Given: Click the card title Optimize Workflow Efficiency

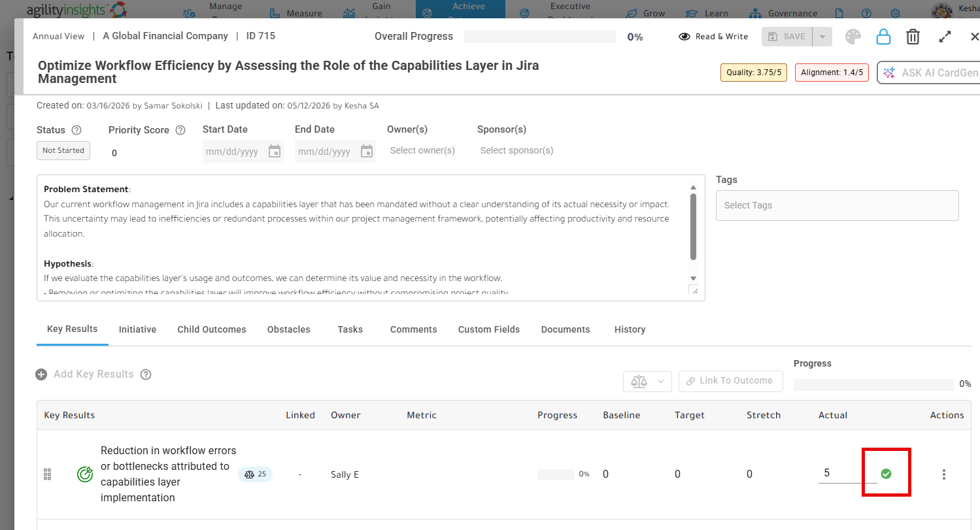Looking at the screenshot, I should (x=288, y=73).
